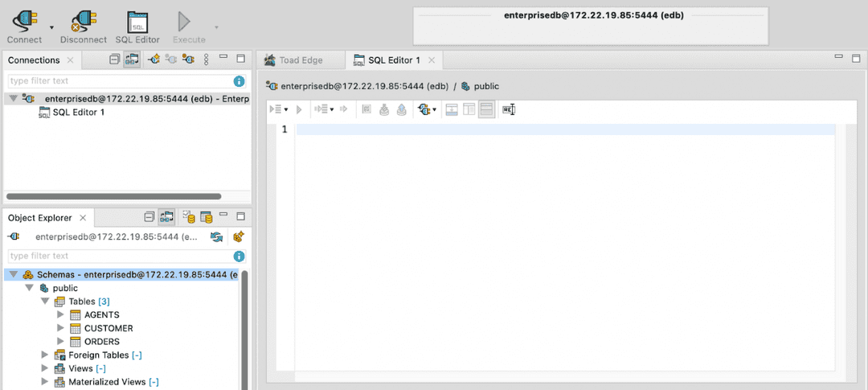Refresh the Object Explorer contents
Screen dimensions: 868x390
216,237
